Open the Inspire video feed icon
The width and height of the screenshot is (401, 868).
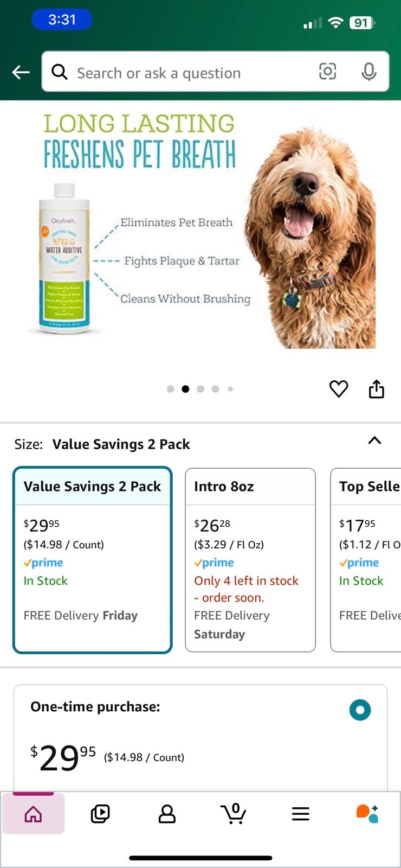click(x=100, y=814)
